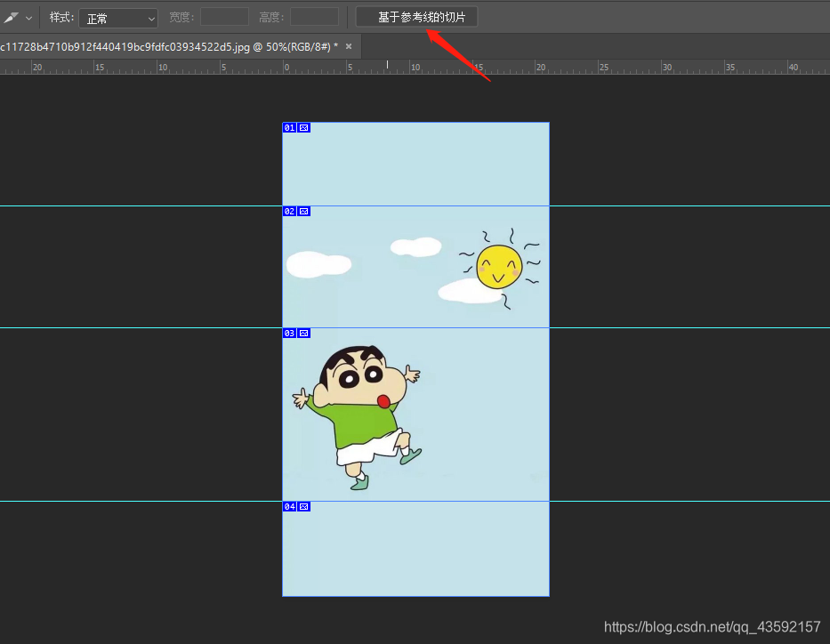The image size is (830, 644).
Task: Click the image icon of slice 03
Action: 304,333
